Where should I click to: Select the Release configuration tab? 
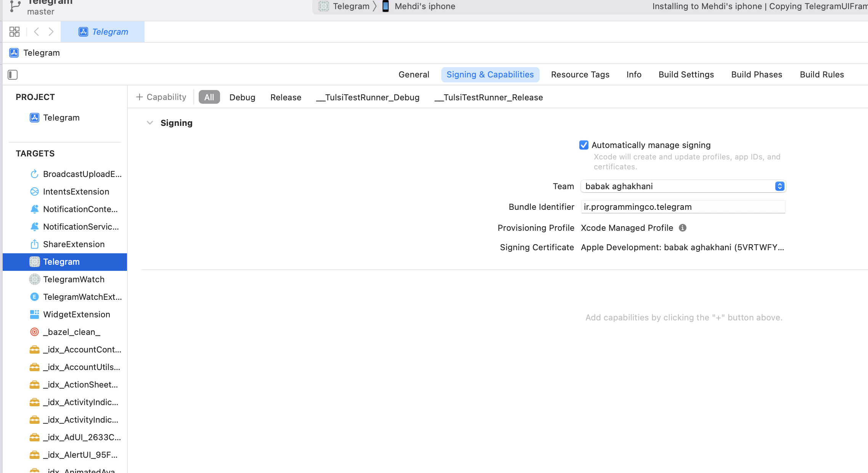coord(286,97)
